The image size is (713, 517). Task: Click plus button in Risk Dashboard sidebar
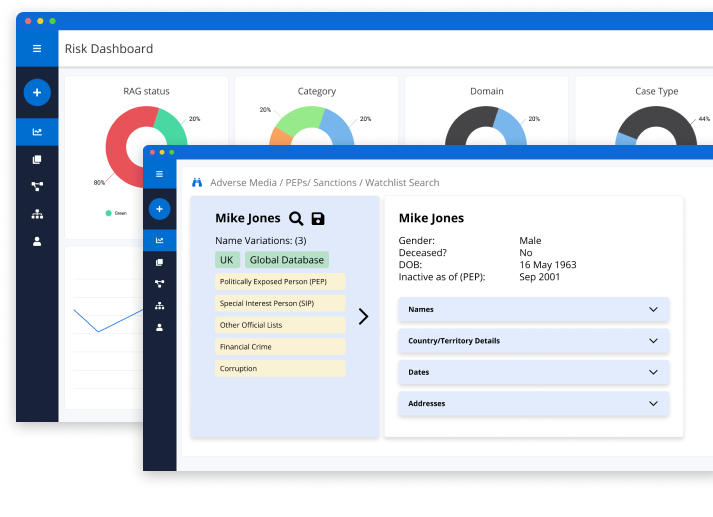[x=37, y=92]
